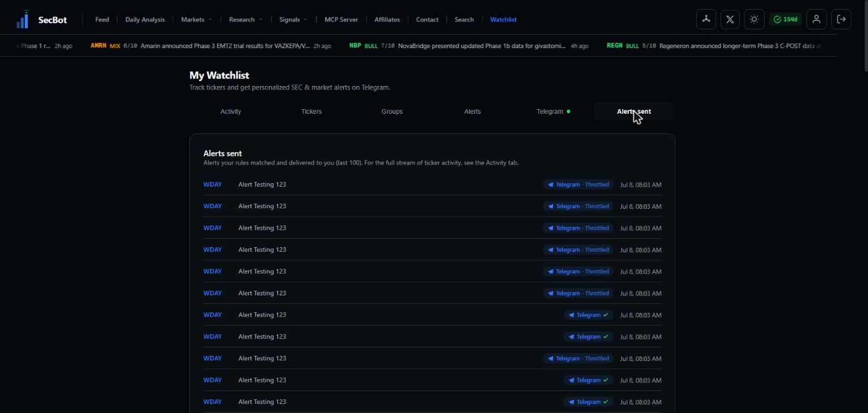Image resolution: width=868 pixels, height=413 pixels.
Task: Switch to the Groups tab
Action: click(x=392, y=111)
